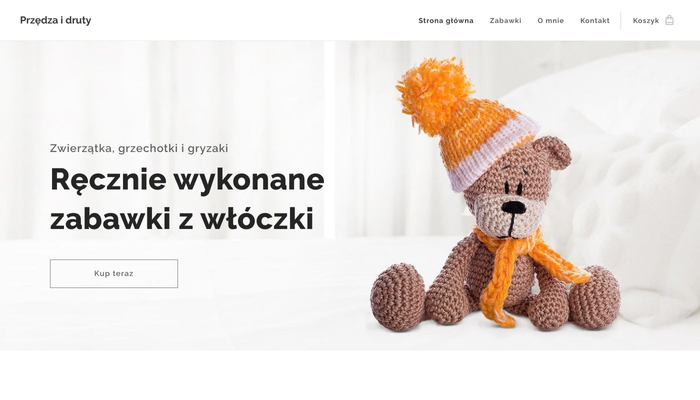Click the bear's outstretched left foot
Image resolution: width=700 pixels, height=400 pixels.
(397, 297)
